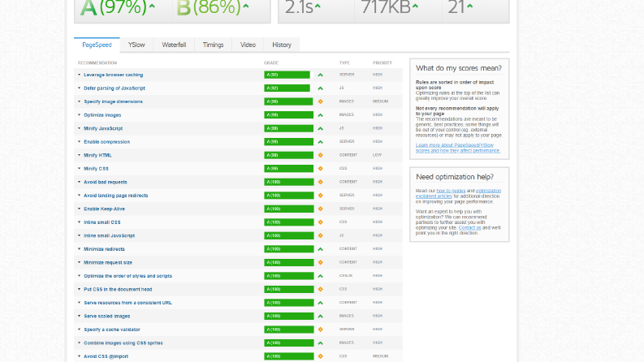Open Combine images using CSS sprites row
The width and height of the screenshot is (644, 362).
(x=123, y=343)
